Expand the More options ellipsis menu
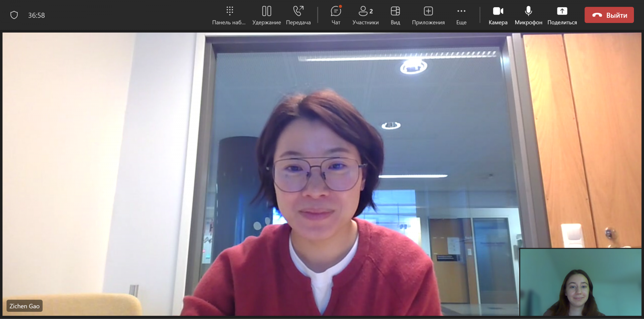Screen dimensions: 644x319 461,11
